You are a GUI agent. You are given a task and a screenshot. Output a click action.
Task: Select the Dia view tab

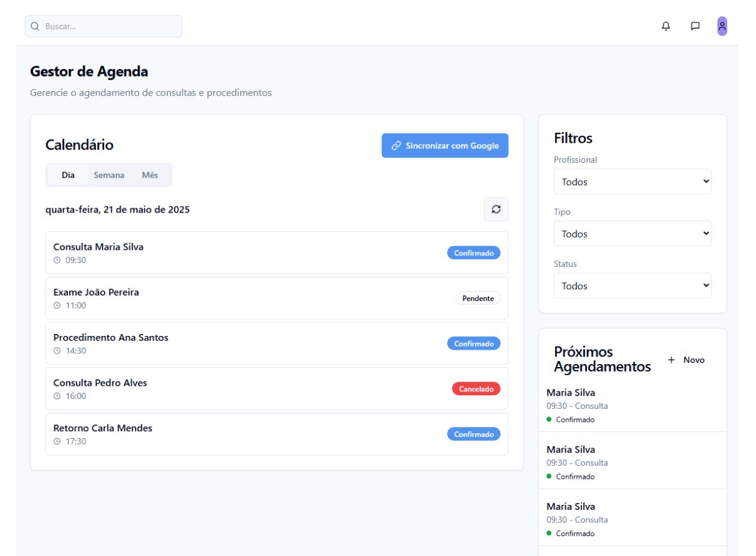pyautogui.click(x=68, y=175)
